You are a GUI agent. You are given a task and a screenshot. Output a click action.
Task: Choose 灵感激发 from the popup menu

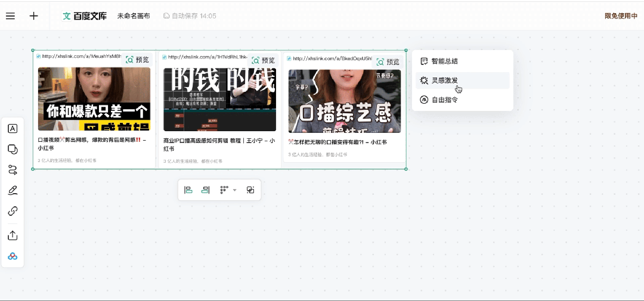click(x=463, y=80)
